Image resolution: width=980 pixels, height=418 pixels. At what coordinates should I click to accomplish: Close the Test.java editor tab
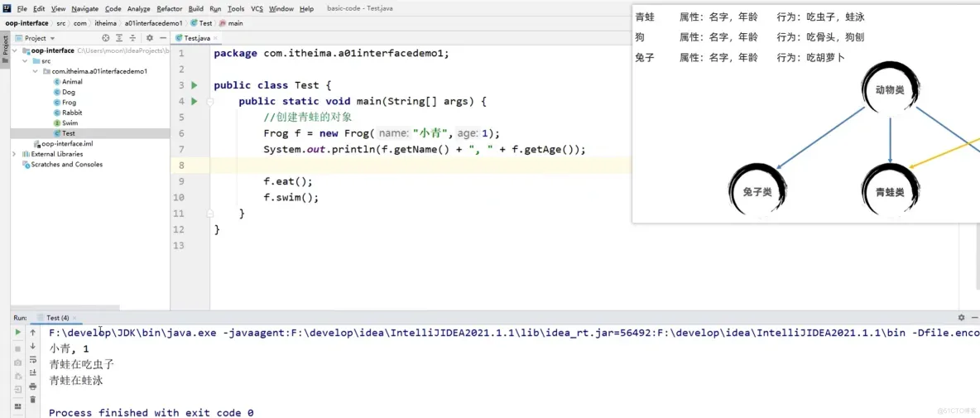coord(216,38)
